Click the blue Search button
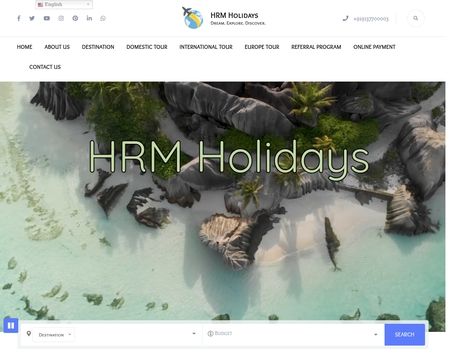The image size is (450, 360). [405, 334]
